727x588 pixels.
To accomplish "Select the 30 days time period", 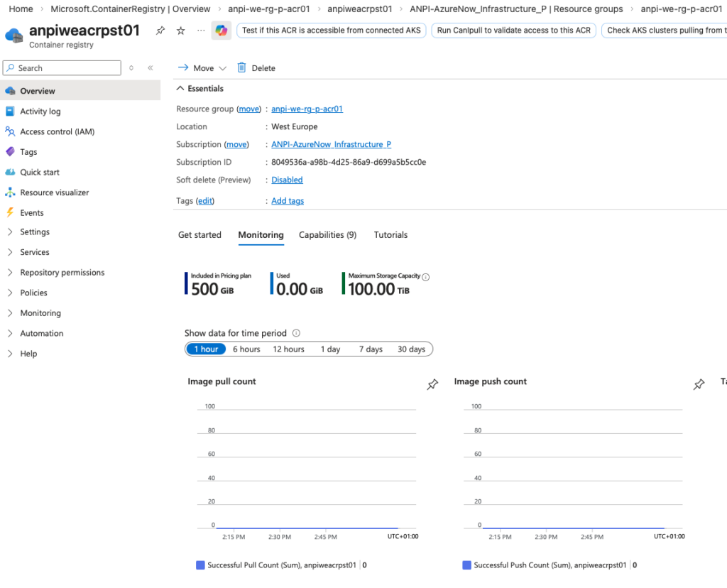I will (x=411, y=349).
